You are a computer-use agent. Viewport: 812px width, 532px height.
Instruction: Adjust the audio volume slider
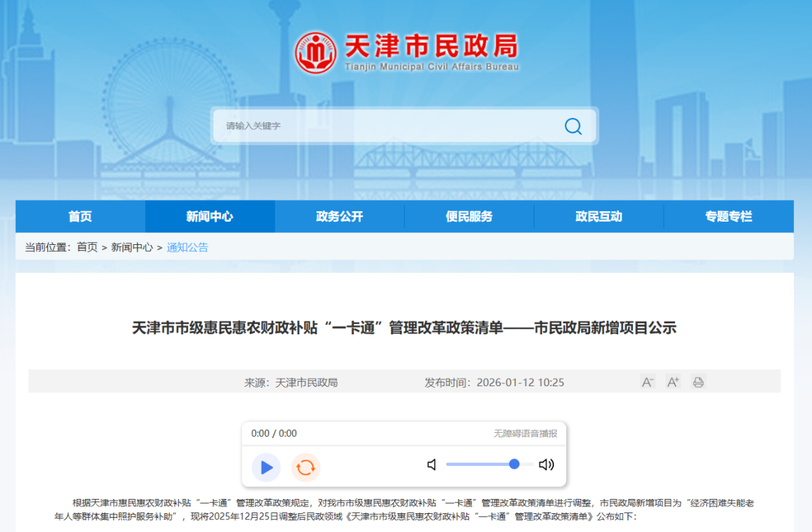[514, 464]
